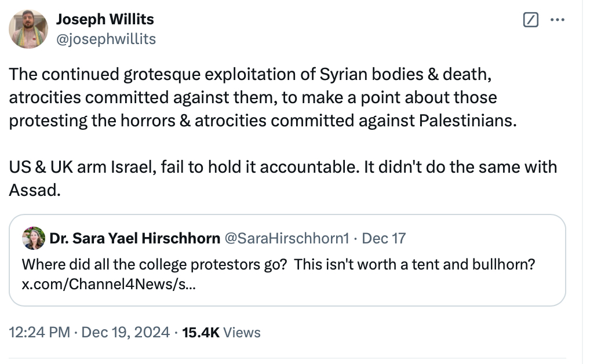Visit the @josephwillits handle link
Viewport: 590px width, 364px height.
point(106,38)
